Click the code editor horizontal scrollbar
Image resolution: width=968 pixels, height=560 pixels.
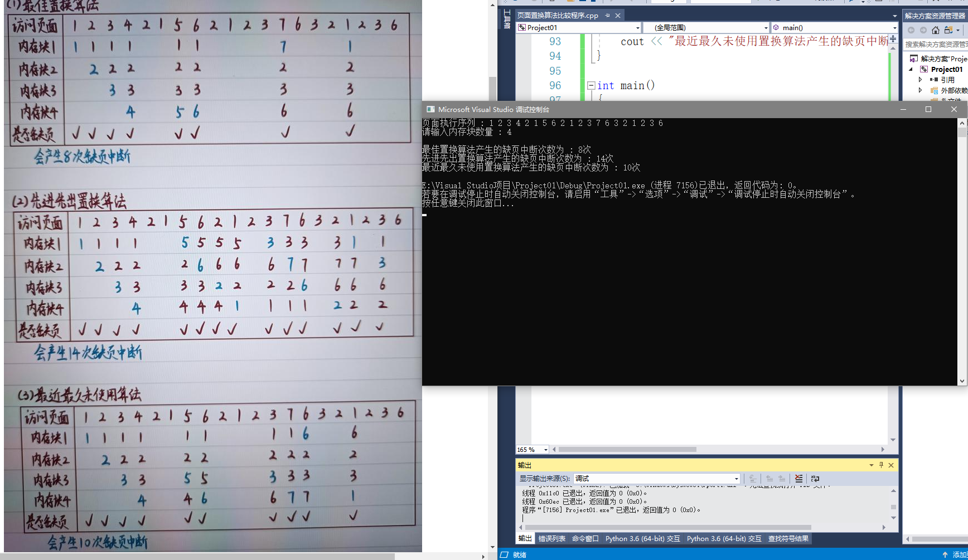tap(627, 449)
